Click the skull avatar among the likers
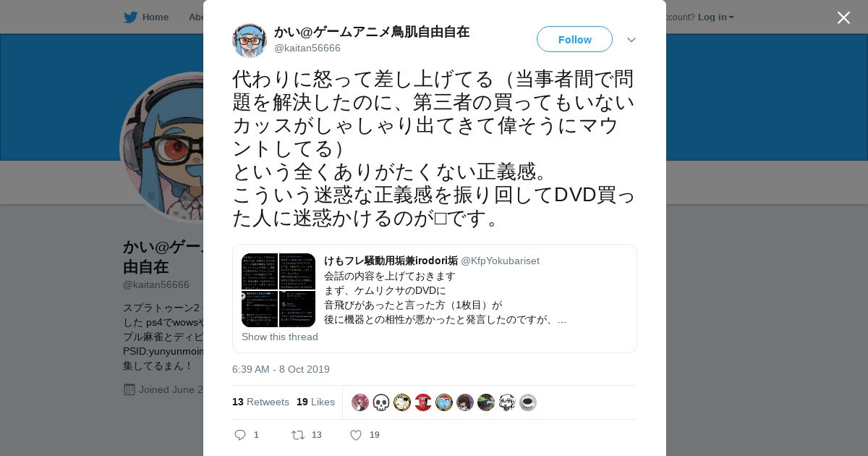The height and width of the screenshot is (456, 868). 381,402
